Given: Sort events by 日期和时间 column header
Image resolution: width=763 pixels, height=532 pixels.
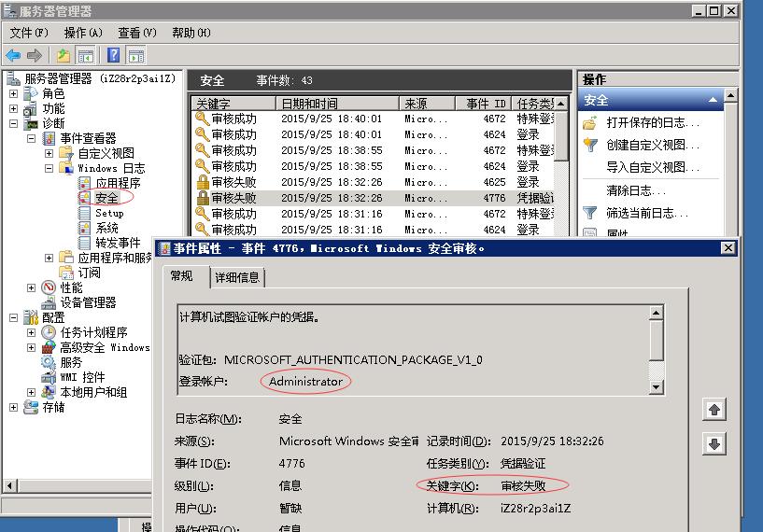Looking at the screenshot, I should [338, 103].
